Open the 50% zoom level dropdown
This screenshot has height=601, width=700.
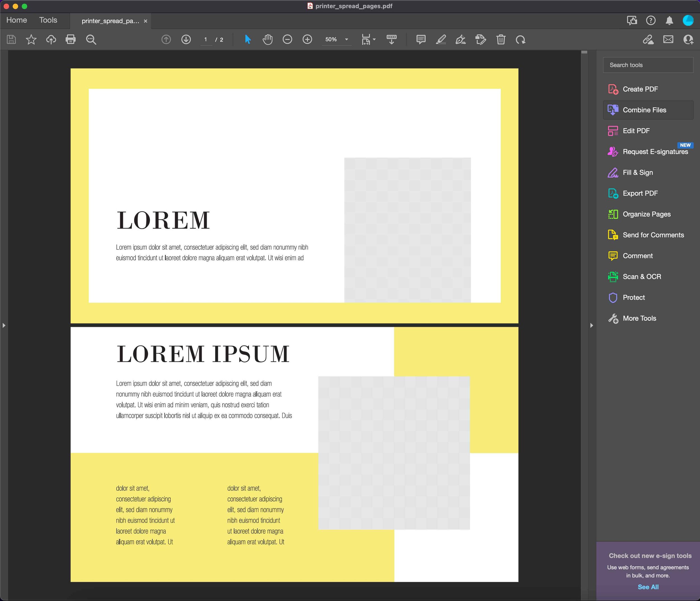[337, 39]
